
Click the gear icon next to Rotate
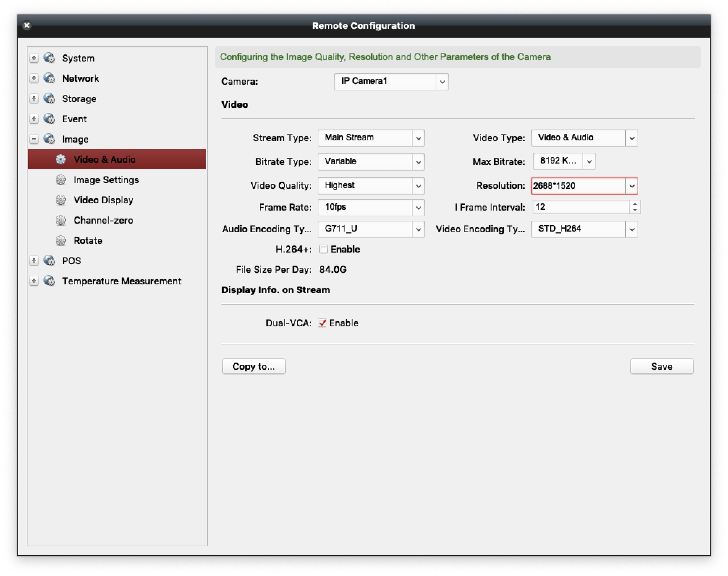pyautogui.click(x=61, y=241)
